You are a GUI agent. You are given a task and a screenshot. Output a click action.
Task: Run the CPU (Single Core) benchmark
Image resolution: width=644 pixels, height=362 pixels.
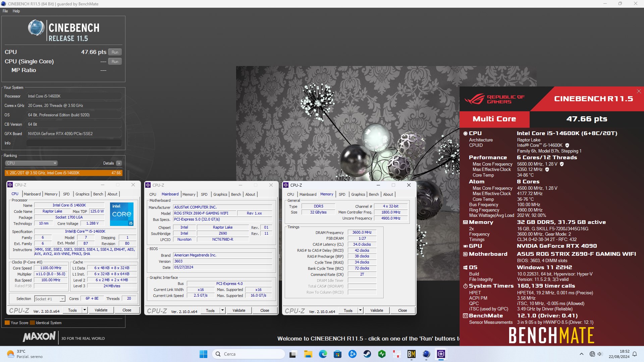(115, 62)
